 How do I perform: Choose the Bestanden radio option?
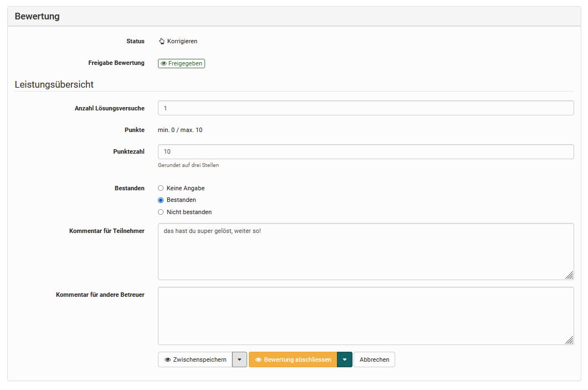pos(161,200)
